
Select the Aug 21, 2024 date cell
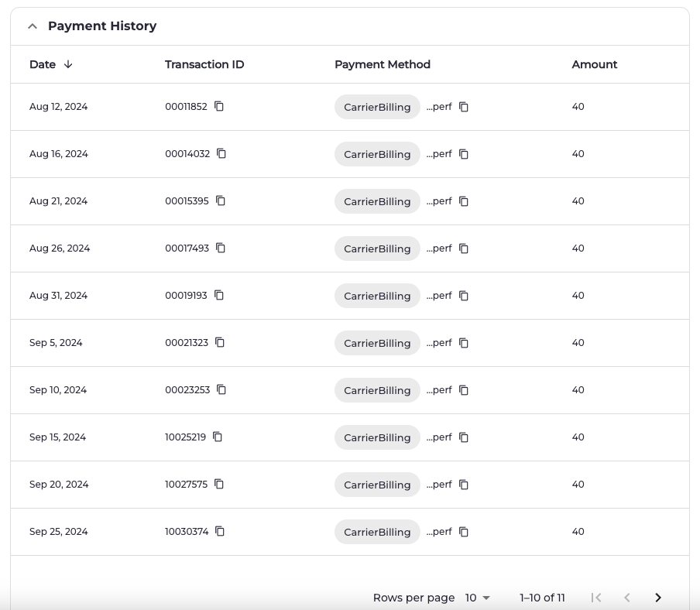point(59,201)
